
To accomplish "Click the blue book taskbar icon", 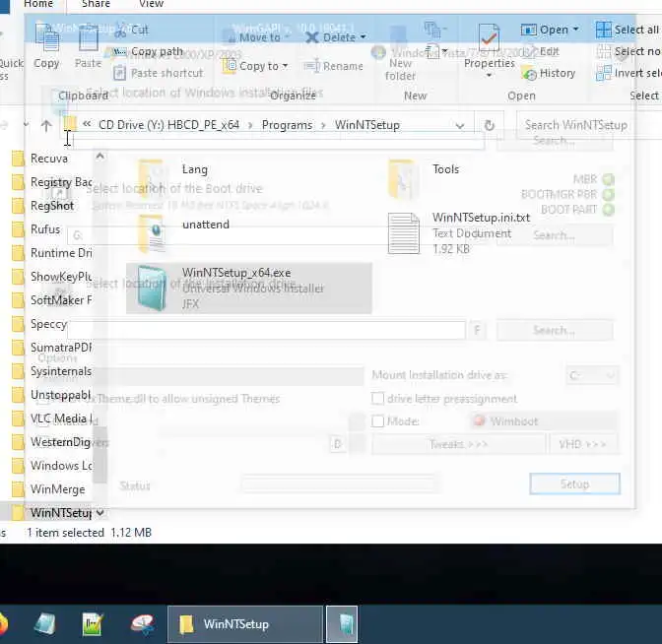I will 44,624.
